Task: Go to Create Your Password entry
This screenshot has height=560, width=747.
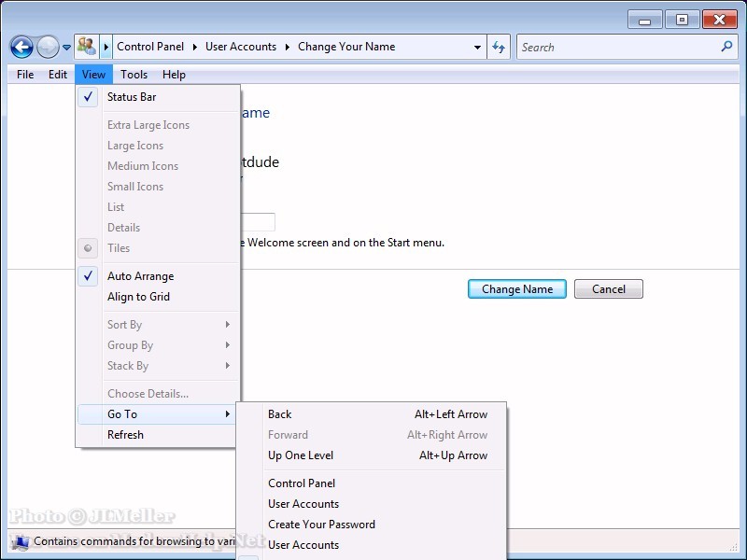Action: (x=371, y=525)
